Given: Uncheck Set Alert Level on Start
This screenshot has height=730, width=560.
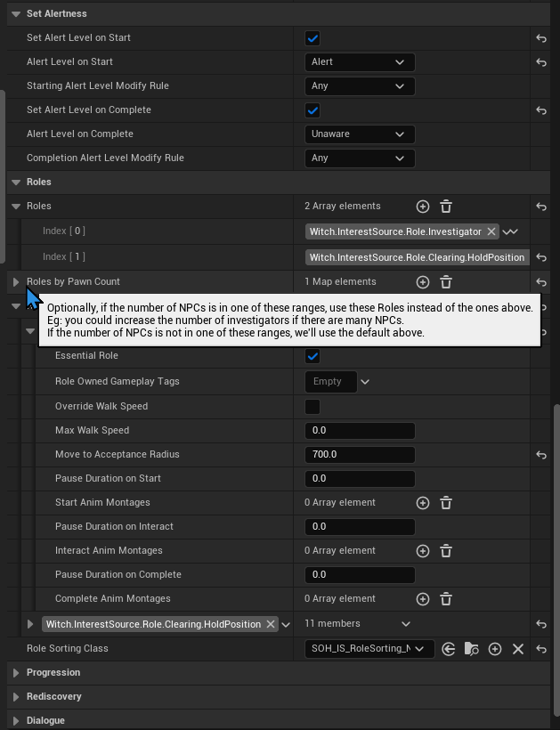Looking at the screenshot, I should tap(312, 38).
